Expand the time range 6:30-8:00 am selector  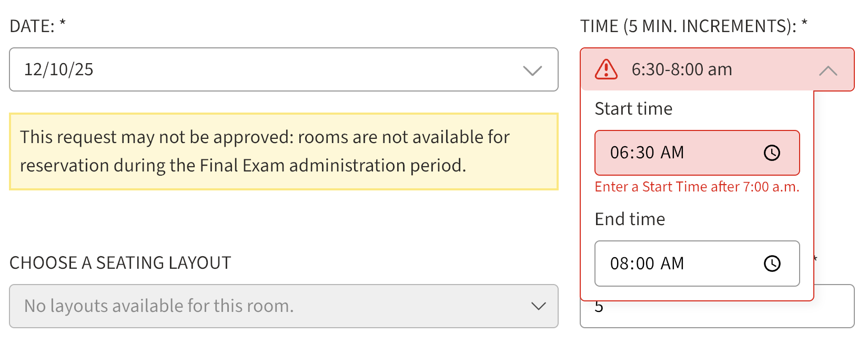tap(681, 69)
